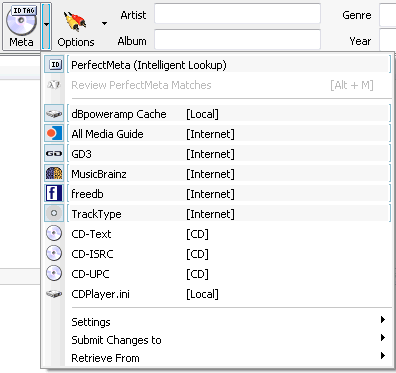Viewport: 396px width, 373px height.
Task: Click the MusicBrainz logo icon
Action: (54, 174)
